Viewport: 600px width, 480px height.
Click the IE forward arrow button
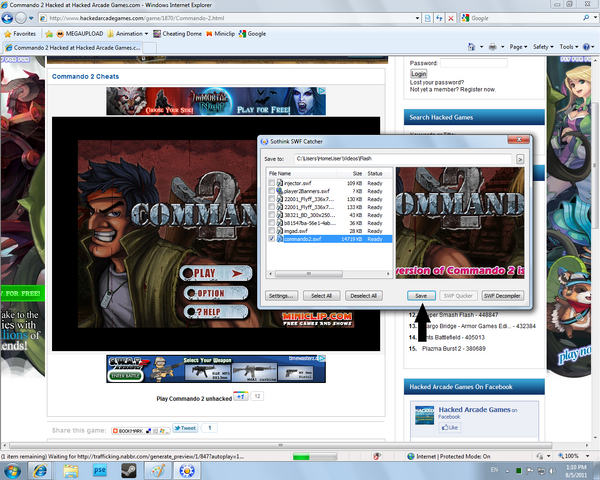(21, 18)
